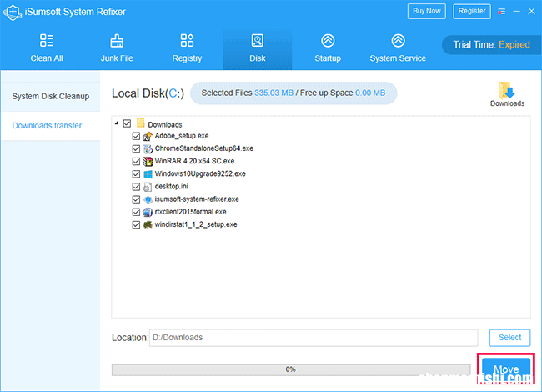
Task: Click the isumsoft-system-refixer.exe icon
Action: 148,199
